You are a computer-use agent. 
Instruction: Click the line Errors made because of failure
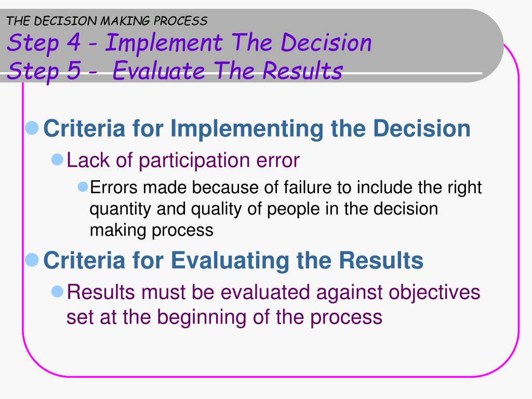coord(286,188)
